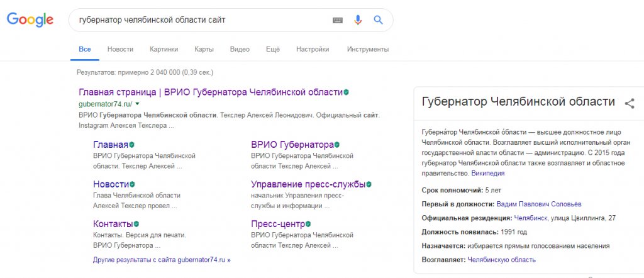Open the on-screen keyboard icon
Viewport: 644px width, 278px height.
[x=338, y=20]
